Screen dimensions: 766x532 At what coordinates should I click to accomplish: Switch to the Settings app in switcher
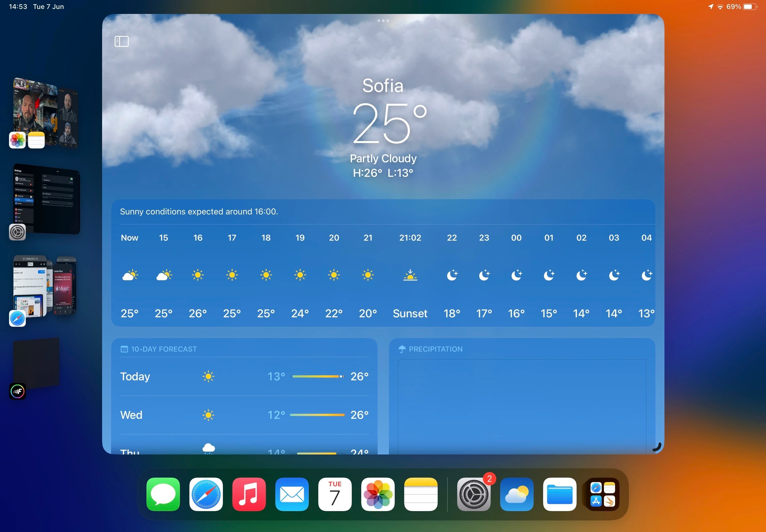point(47,200)
